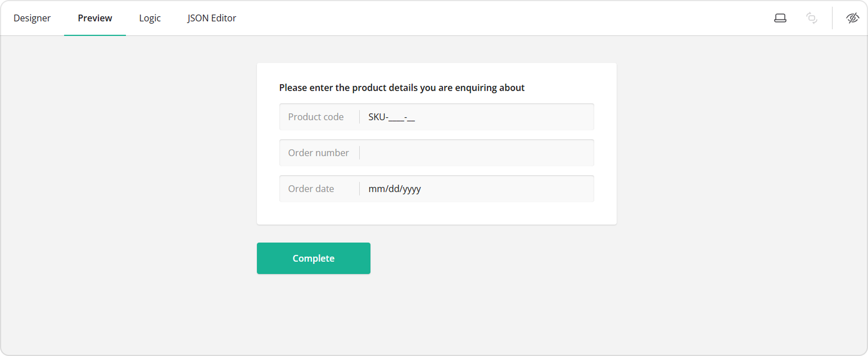Screen dimensions: 868x356
Task: Click the Product code field label
Action: [x=315, y=116]
